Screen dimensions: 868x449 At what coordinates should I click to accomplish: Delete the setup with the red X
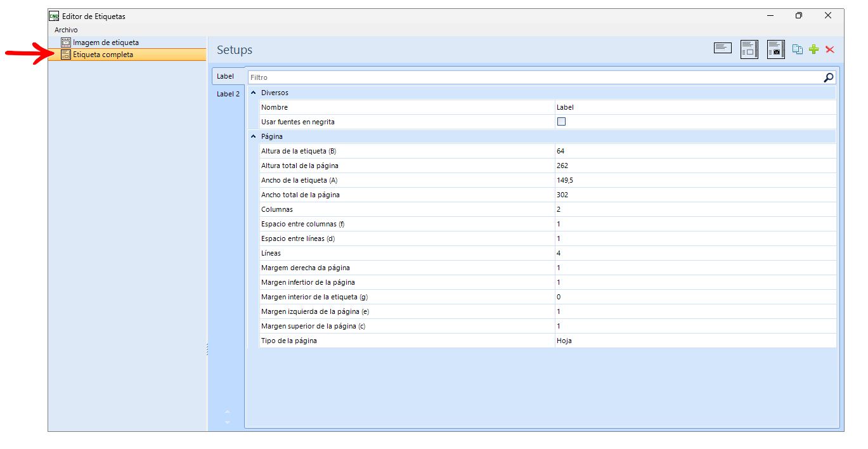830,49
